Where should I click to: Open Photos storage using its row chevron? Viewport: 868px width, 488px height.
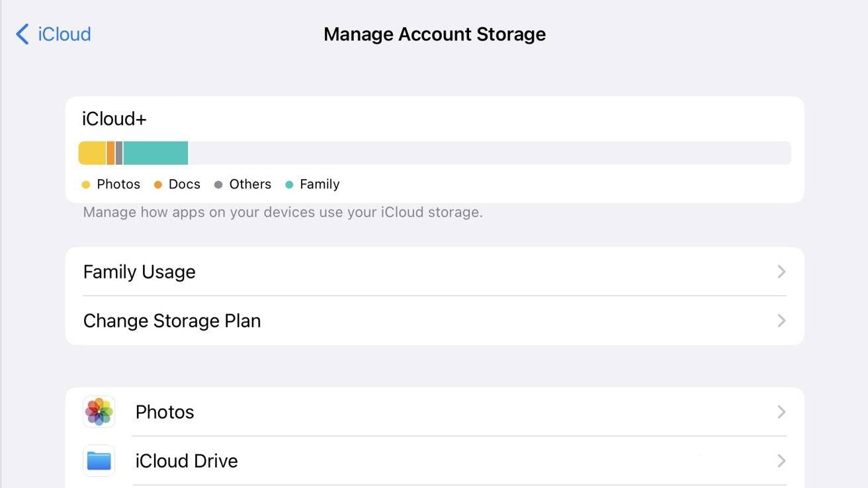[x=781, y=412]
